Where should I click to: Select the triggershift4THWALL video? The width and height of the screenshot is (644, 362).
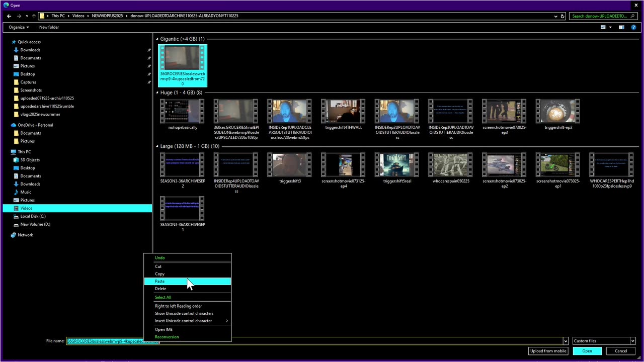(x=344, y=115)
